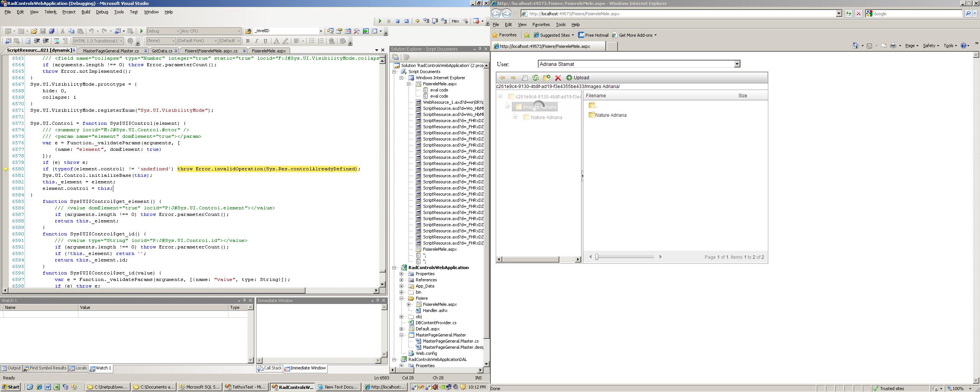
Task: Click the Open File folder icon
Action: 34,31
